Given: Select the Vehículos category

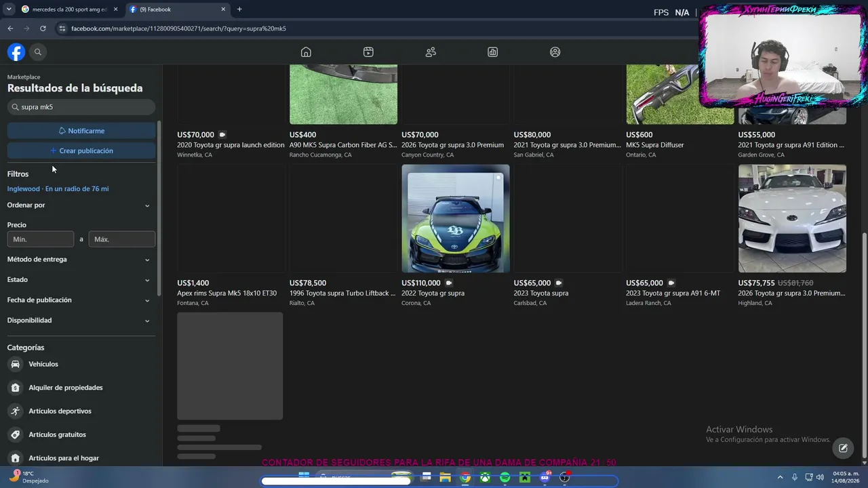Looking at the screenshot, I should tap(81, 364).
